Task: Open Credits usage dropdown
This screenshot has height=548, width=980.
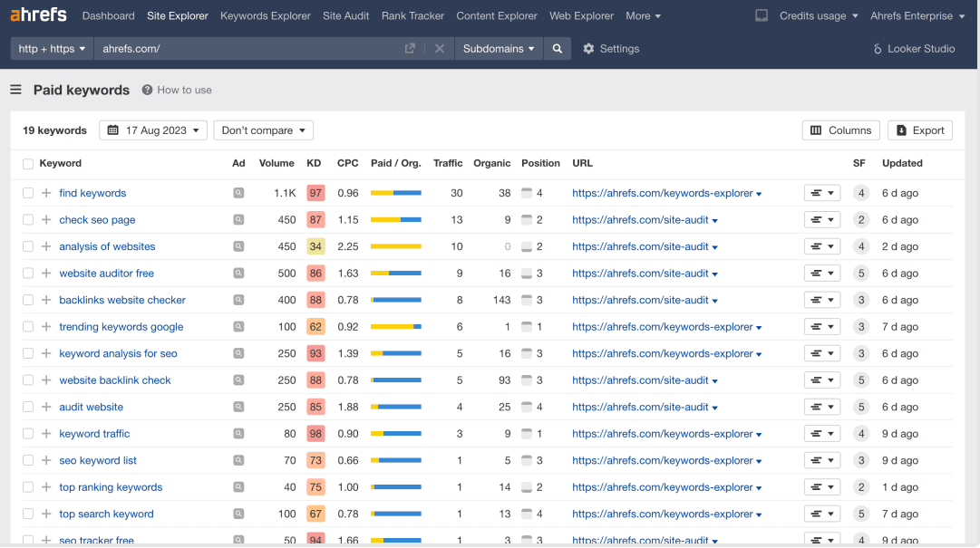Action: (819, 15)
